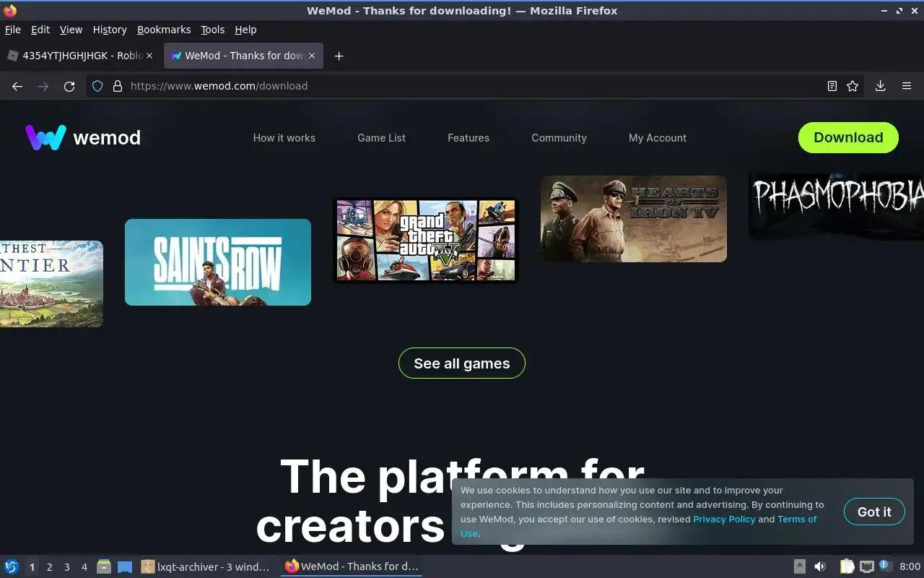Switch to virtual desktop 3
Image resolution: width=924 pixels, height=578 pixels.
pyautogui.click(x=66, y=567)
